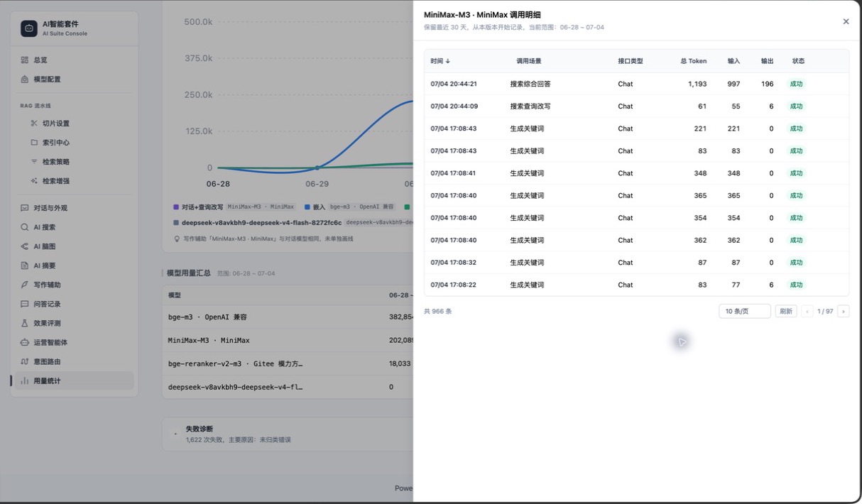Open 意图路由 routing icon
Image resolution: width=862 pixels, height=504 pixels.
click(25, 361)
